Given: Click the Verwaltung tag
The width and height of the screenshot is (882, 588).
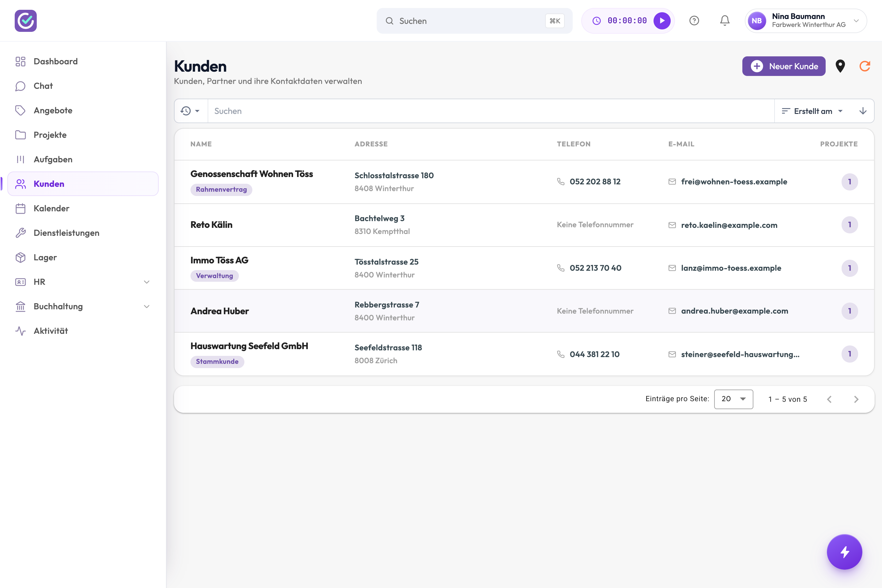Looking at the screenshot, I should point(214,276).
